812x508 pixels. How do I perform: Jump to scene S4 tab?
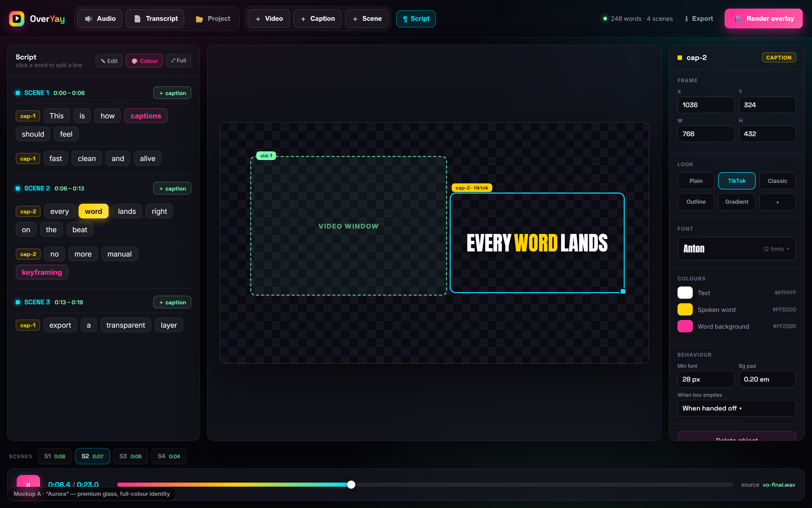click(169, 456)
